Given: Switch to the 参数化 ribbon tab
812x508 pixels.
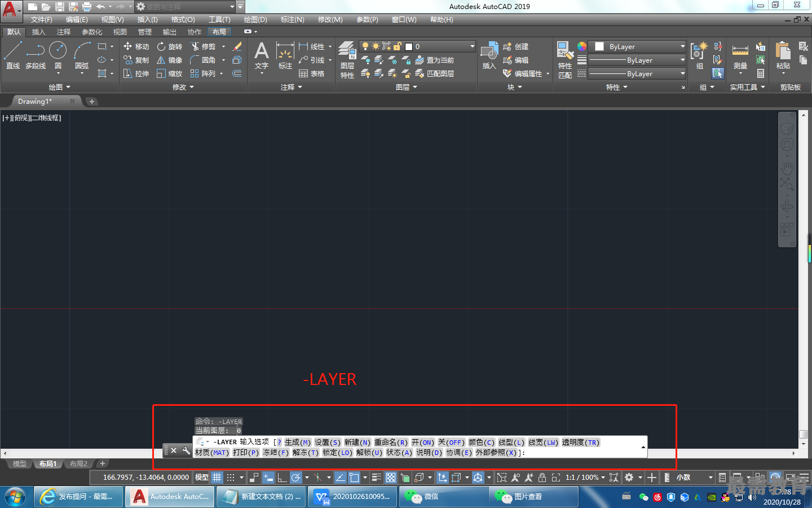Looking at the screenshot, I should (92, 32).
